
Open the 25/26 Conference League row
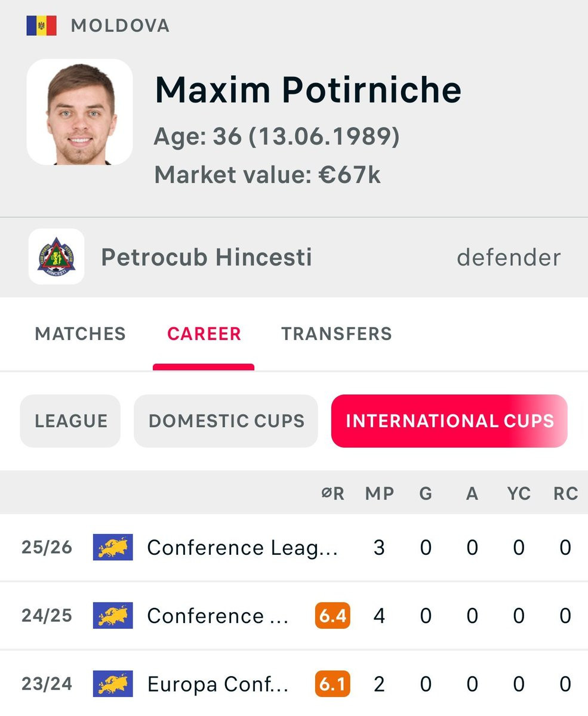point(294,547)
